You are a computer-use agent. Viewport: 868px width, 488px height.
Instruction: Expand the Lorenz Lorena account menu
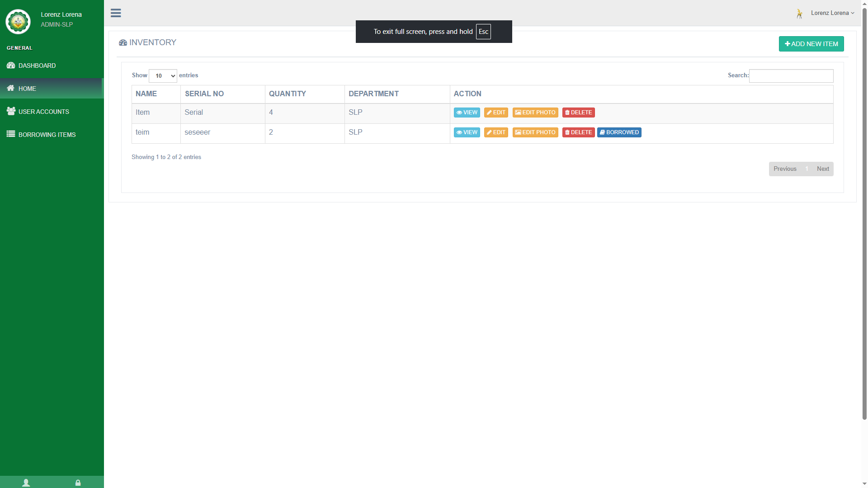(832, 13)
